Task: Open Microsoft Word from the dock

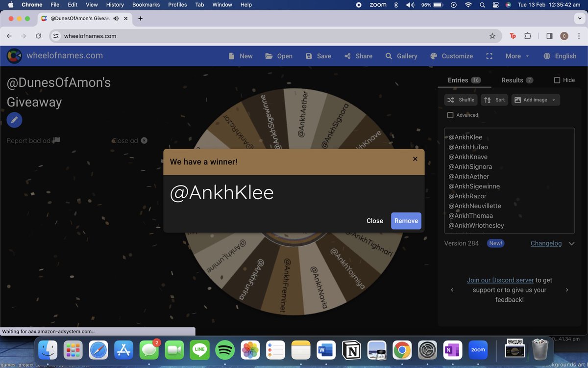Action: (x=326, y=350)
